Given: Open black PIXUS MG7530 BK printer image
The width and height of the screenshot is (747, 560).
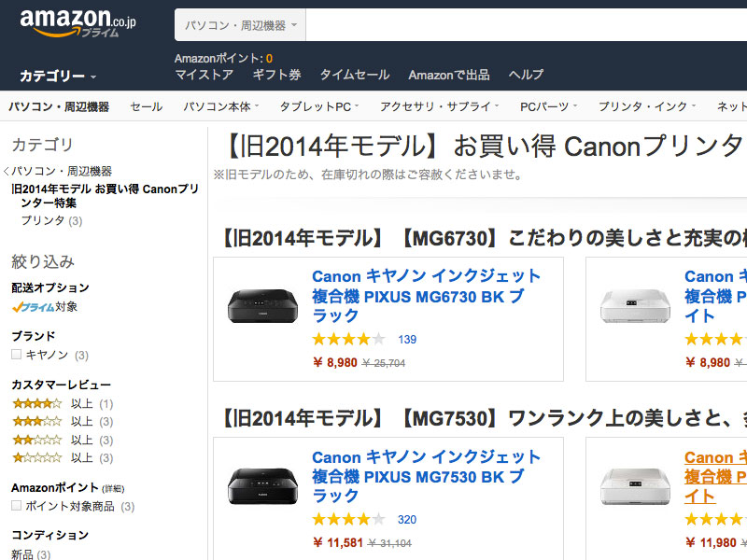Looking at the screenshot, I should [263, 486].
